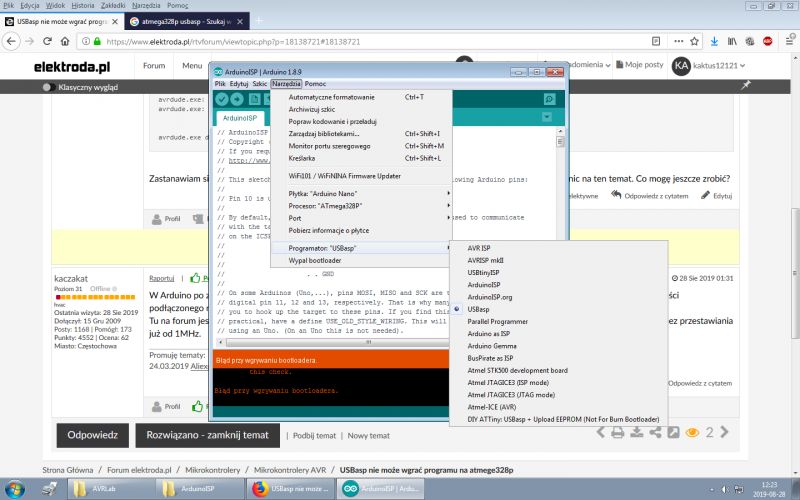Click Rozwiązano - zamknij temat button
The width and height of the screenshot is (800, 500).
(207, 435)
